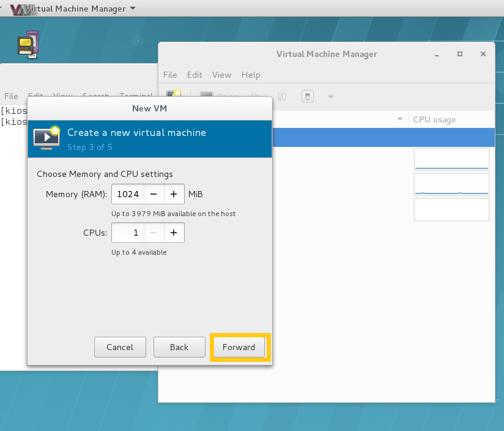Expand the shutdown options dropdown arrow
This screenshot has width=504, height=431.
(331, 97)
